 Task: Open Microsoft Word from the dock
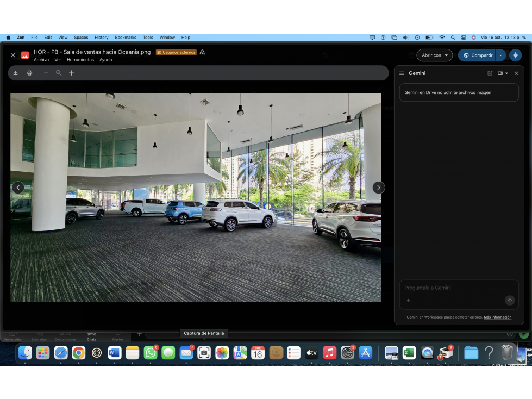click(115, 353)
